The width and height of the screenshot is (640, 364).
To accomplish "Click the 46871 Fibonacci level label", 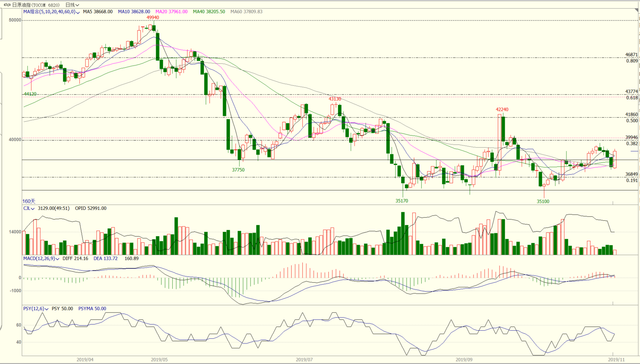I will pyautogui.click(x=631, y=55).
